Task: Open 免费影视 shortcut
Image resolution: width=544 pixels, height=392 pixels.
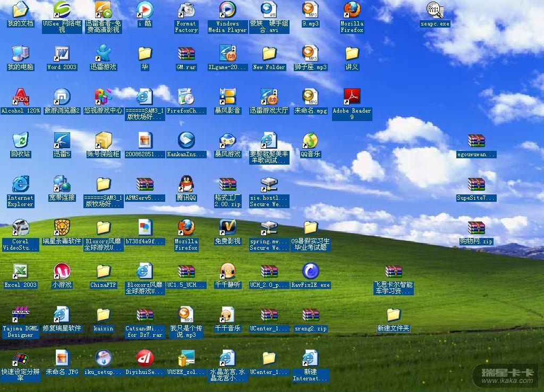Action: [x=227, y=227]
